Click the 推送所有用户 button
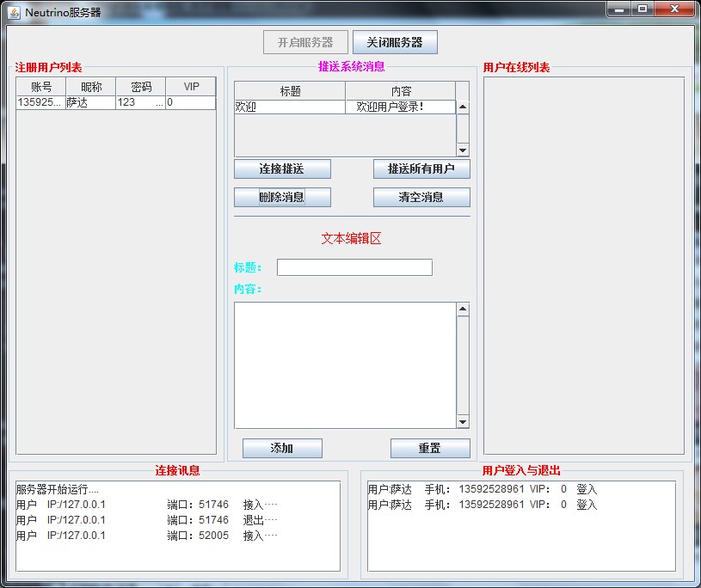 click(x=421, y=168)
